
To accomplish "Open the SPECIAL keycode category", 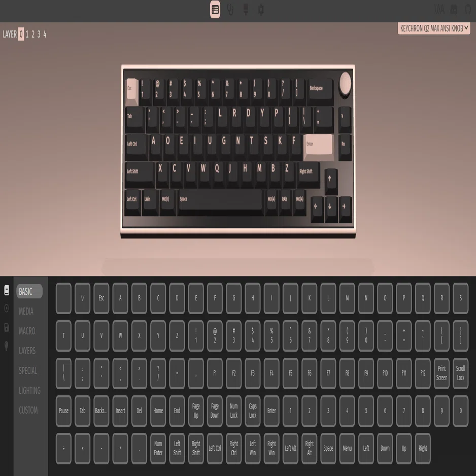I will [x=28, y=370].
